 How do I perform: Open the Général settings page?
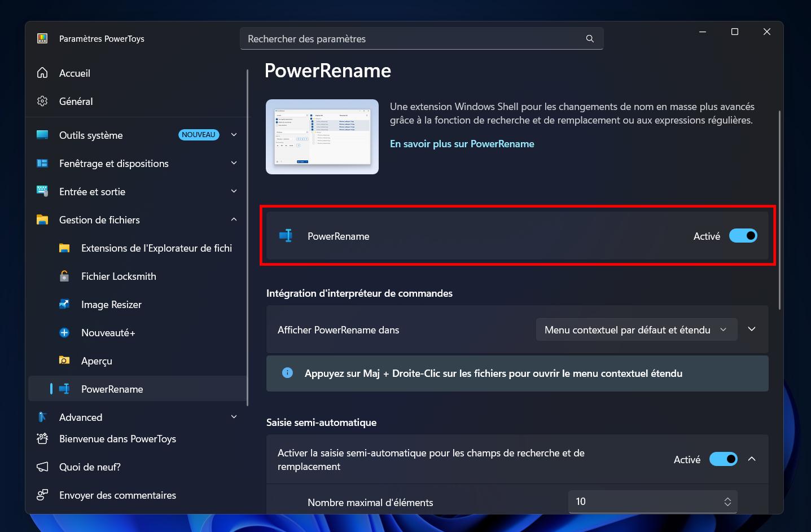coord(137,101)
